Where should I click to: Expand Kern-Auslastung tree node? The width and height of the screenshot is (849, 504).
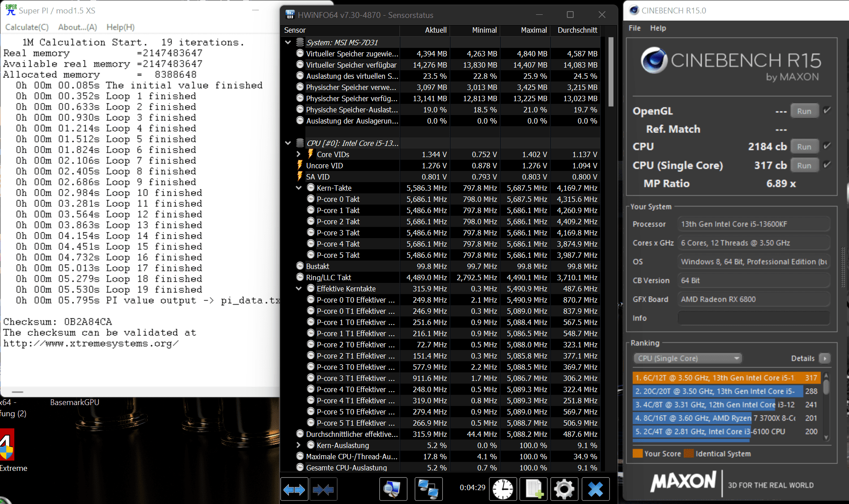point(299,445)
